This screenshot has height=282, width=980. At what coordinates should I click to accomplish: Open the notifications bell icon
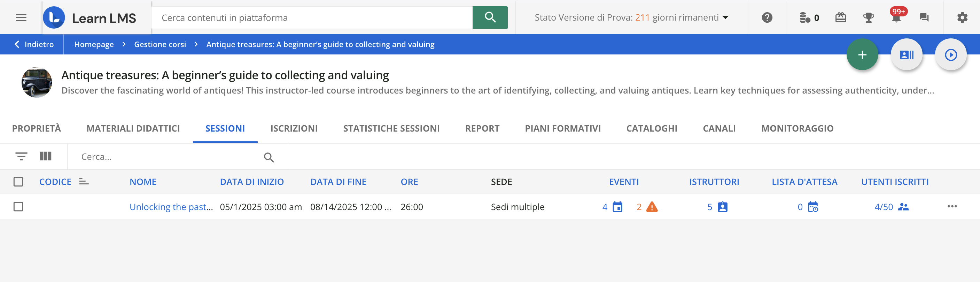pyautogui.click(x=896, y=18)
